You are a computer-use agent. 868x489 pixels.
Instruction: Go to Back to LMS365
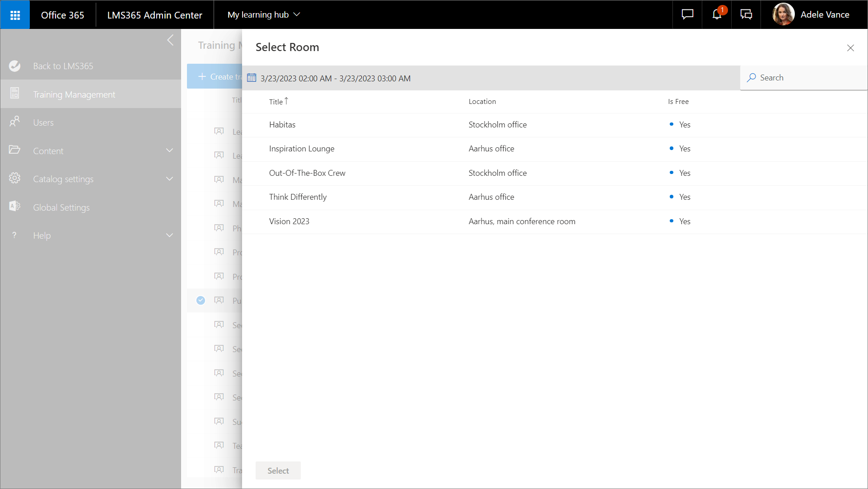[63, 66]
